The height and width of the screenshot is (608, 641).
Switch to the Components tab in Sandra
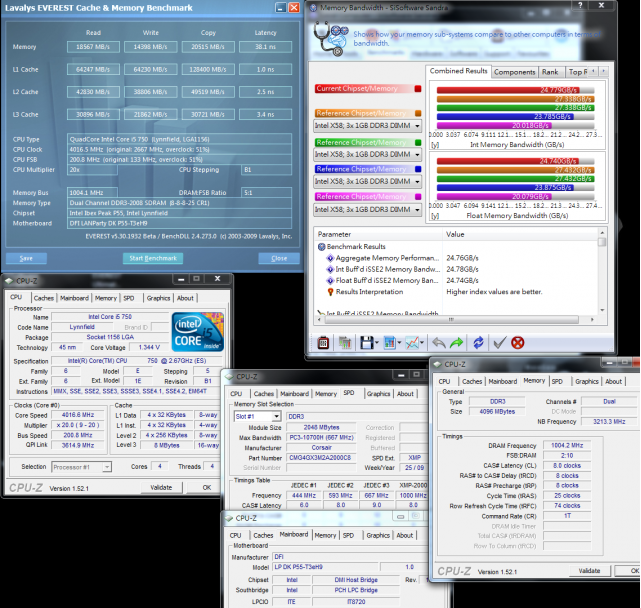tap(514, 72)
